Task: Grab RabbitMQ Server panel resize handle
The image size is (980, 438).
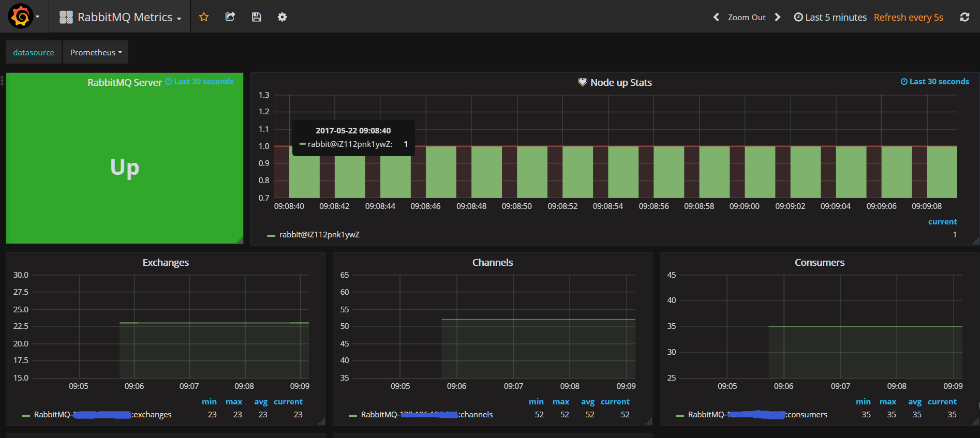Action: (240, 240)
